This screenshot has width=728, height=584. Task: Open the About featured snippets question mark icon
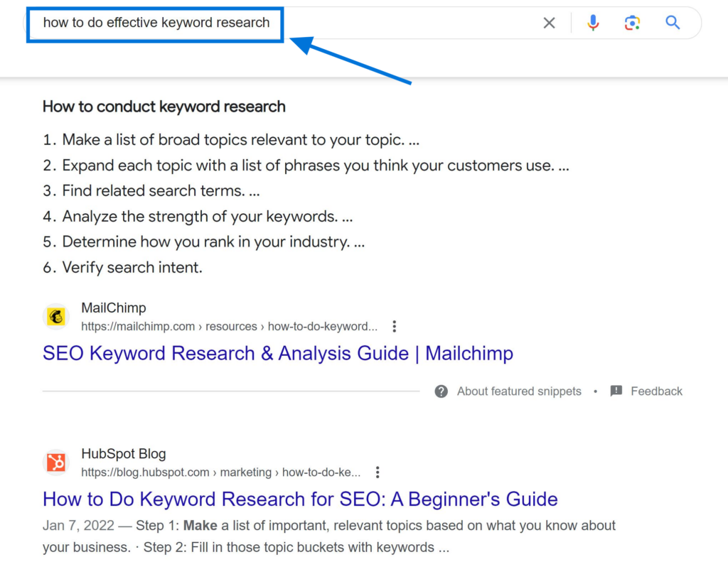coord(442,391)
